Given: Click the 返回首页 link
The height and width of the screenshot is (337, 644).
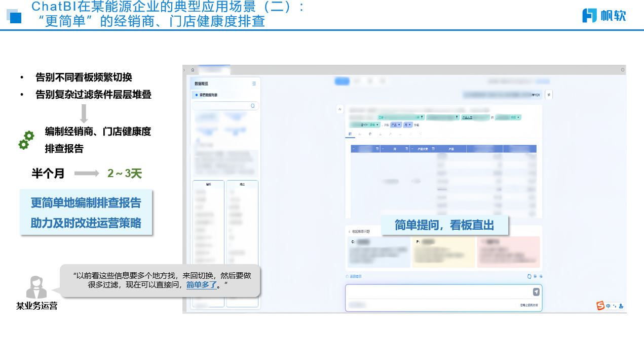Looking at the screenshot, I should 354,276.
